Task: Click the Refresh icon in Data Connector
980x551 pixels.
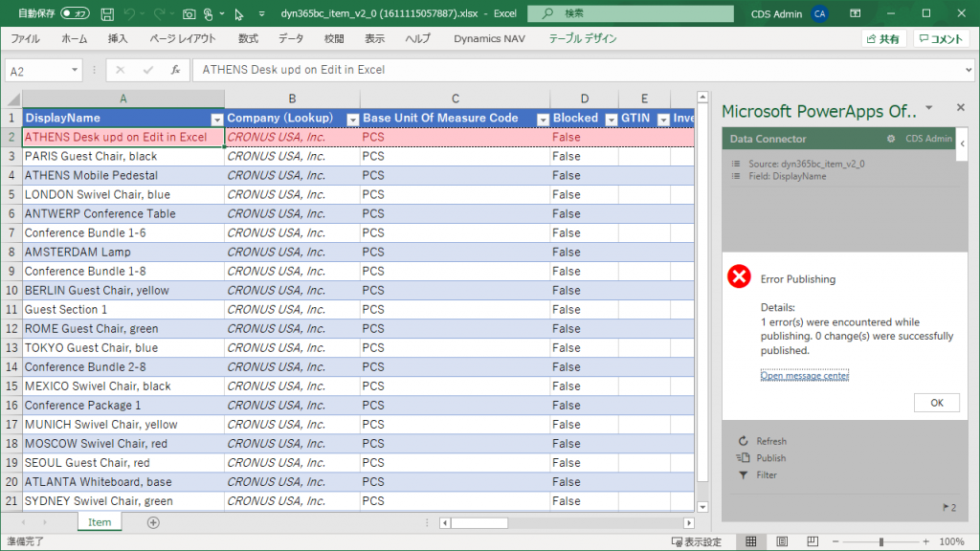Action: [x=743, y=441]
